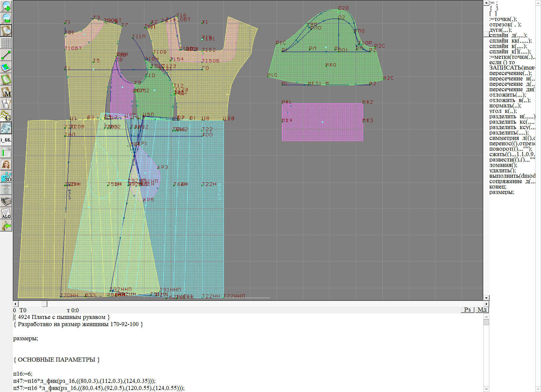The image size is (541, 392).
Task: Click the zoom out magnifier icon
Action: pos(6,19)
